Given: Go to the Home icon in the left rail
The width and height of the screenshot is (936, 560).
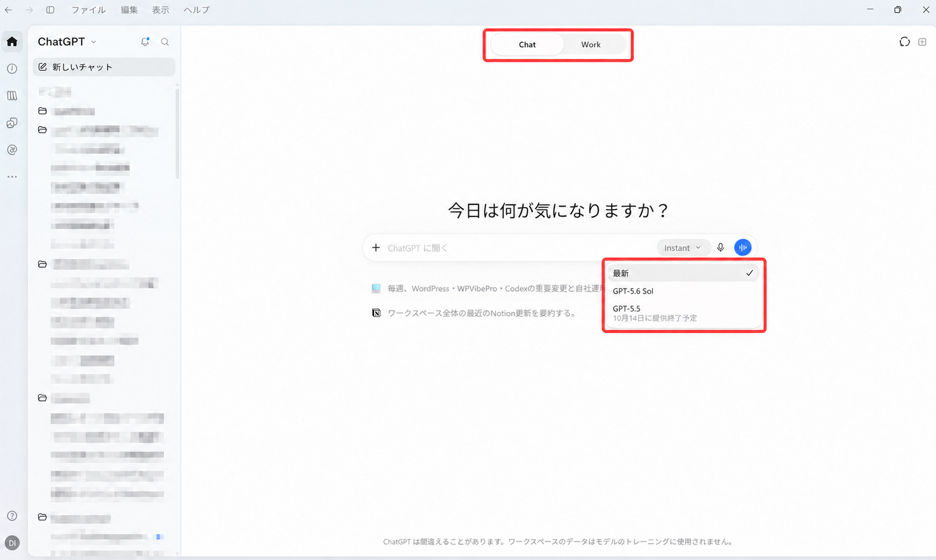Looking at the screenshot, I should [x=12, y=42].
